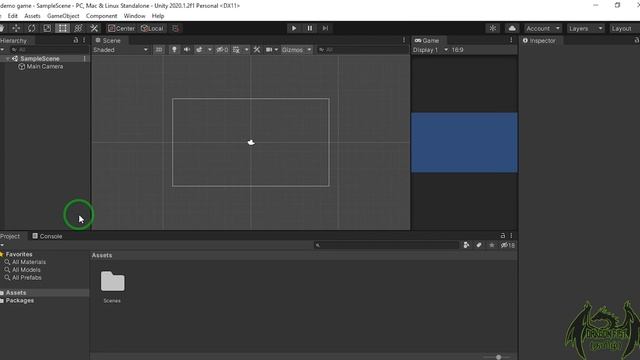The height and width of the screenshot is (360, 640).
Task: Open Scene component tools icon
Action: click(257, 50)
